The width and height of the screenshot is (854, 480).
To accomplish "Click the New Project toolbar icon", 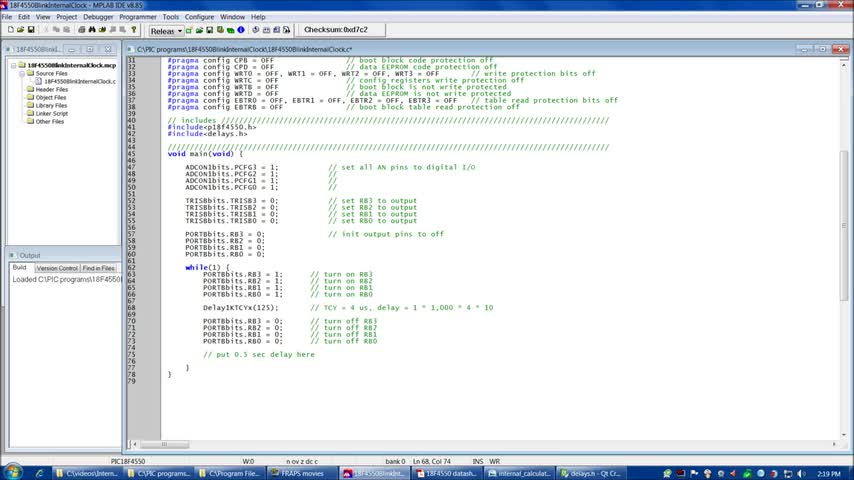I will (x=189, y=31).
